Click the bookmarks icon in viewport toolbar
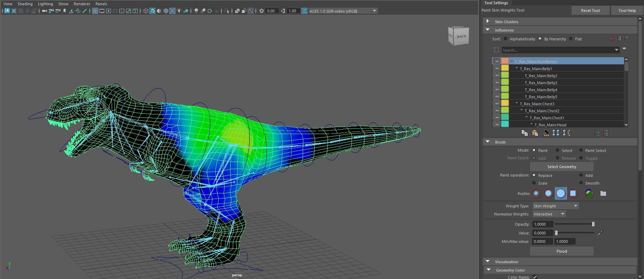Screen dimensions: 644x279 tap(65, 11)
